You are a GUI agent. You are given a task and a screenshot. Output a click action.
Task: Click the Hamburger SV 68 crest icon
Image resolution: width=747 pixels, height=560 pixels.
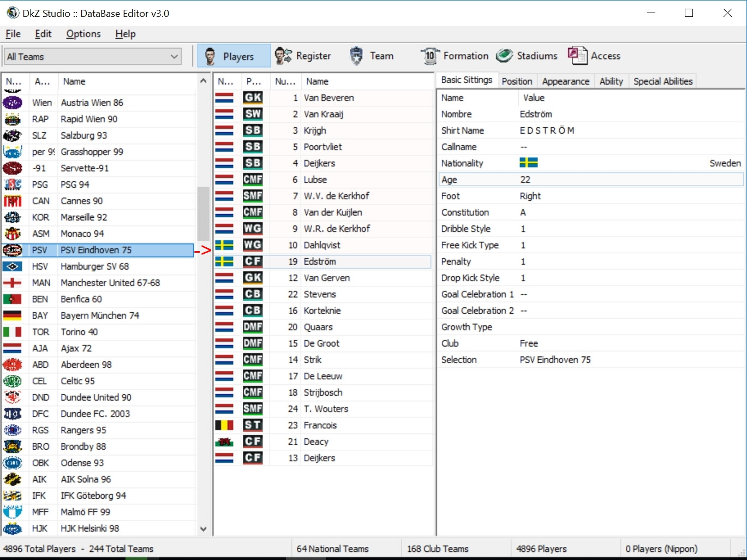(13, 266)
